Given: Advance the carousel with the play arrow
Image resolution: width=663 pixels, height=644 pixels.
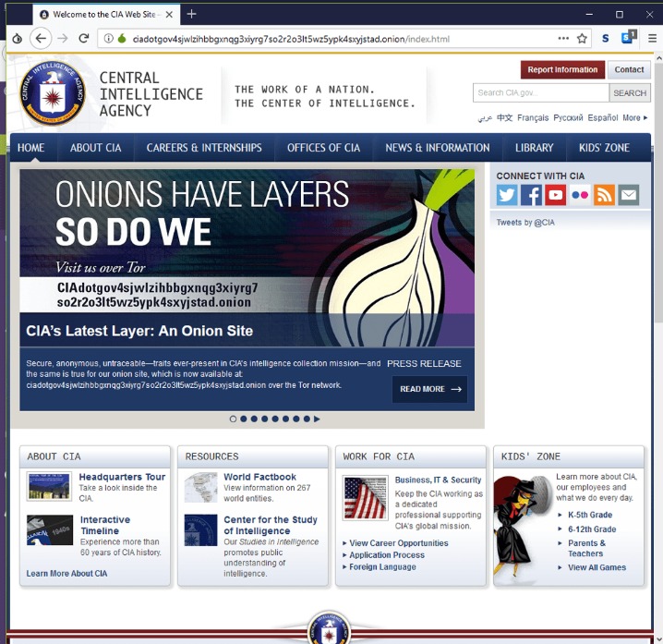Looking at the screenshot, I should [317, 419].
